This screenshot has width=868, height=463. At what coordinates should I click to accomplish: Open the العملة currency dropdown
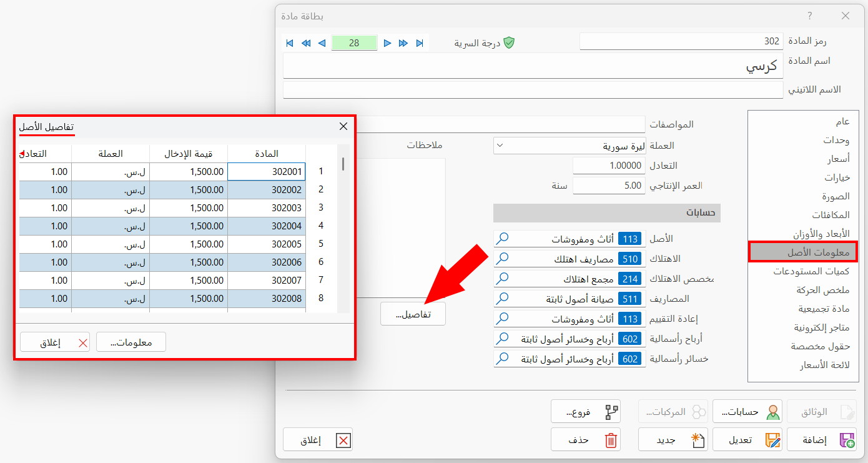tap(569, 146)
